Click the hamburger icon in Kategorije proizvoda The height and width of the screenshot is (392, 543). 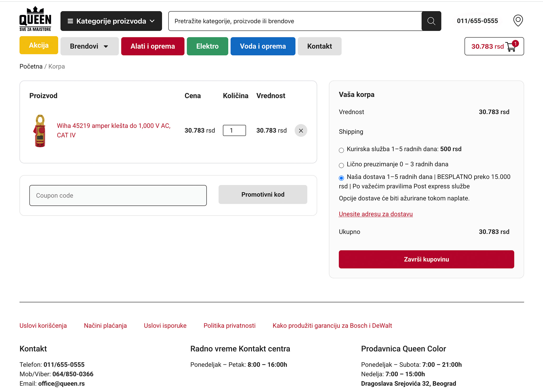70,21
